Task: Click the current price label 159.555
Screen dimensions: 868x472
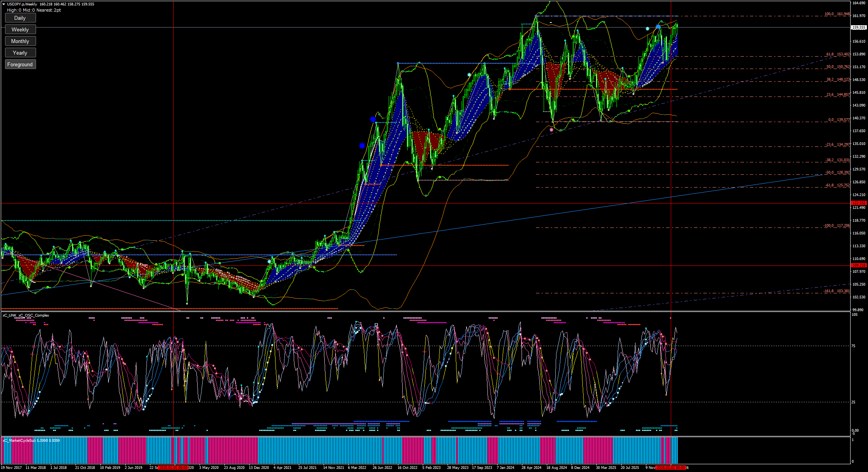Action: (859, 28)
